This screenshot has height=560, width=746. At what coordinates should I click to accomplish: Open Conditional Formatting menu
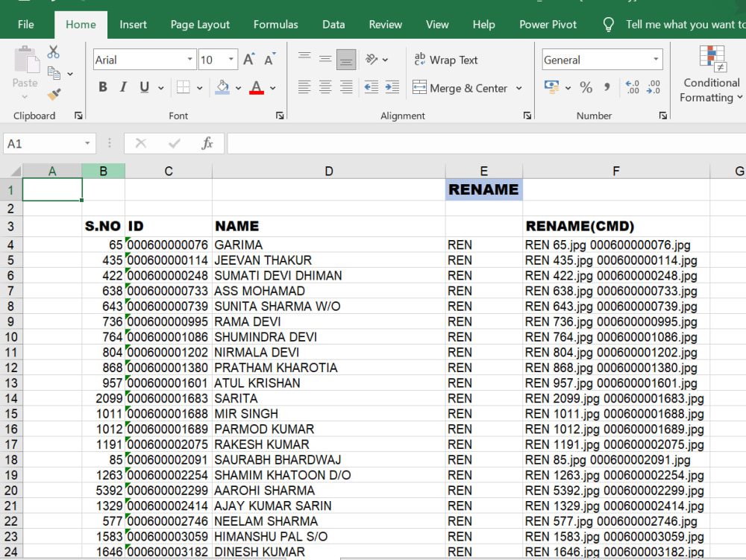point(711,75)
